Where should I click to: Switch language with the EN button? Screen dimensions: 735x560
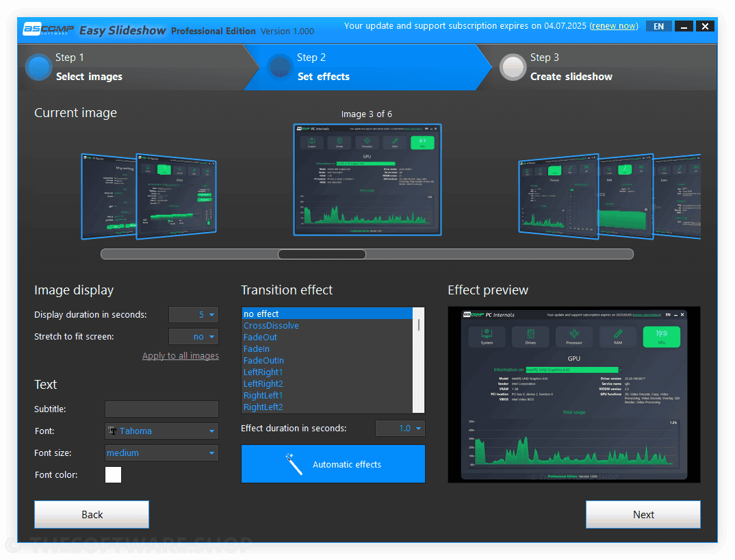pos(658,26)
